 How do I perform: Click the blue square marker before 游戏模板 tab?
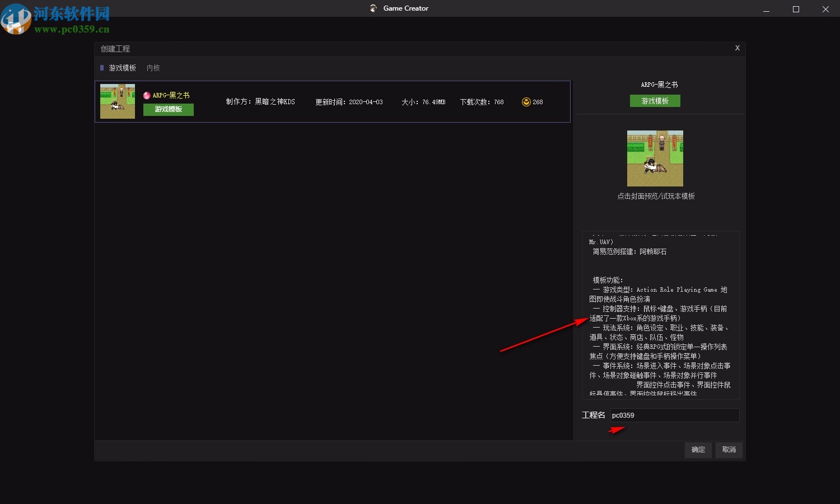pos(103,68)
